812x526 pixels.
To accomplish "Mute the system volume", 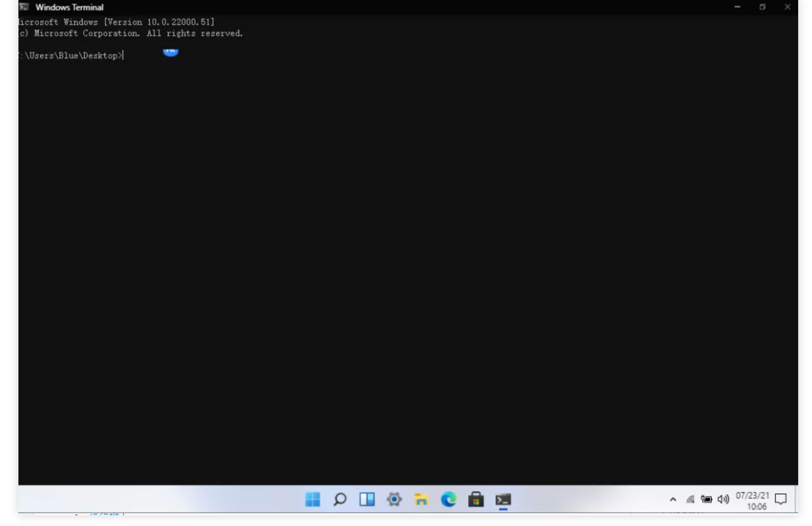I will pos(723,500).
